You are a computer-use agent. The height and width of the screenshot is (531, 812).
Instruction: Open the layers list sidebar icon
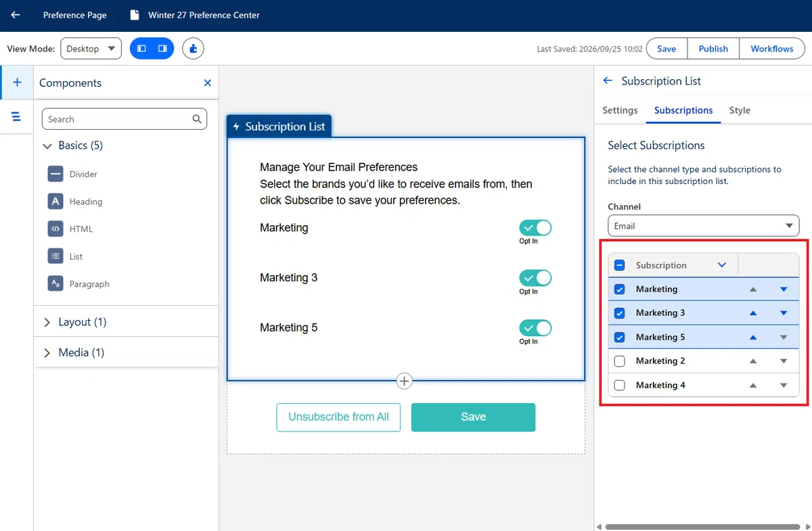coord(17,117)
